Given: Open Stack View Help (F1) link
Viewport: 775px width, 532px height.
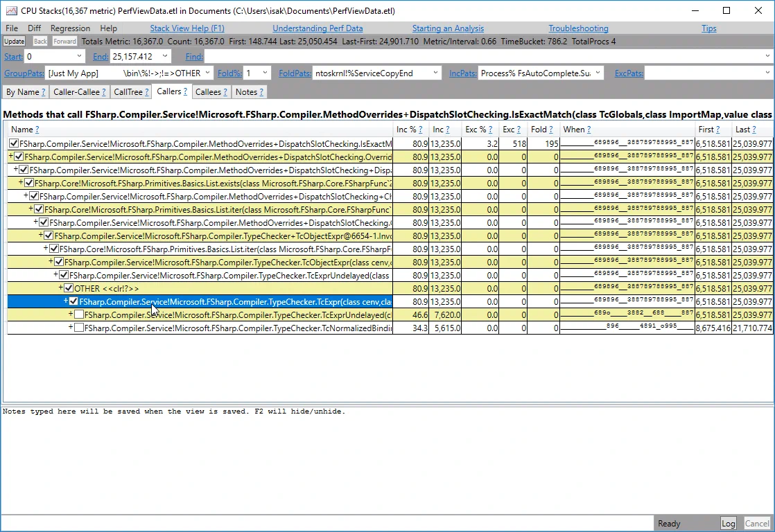Looking at the screenshot, I should pos(187,28).
